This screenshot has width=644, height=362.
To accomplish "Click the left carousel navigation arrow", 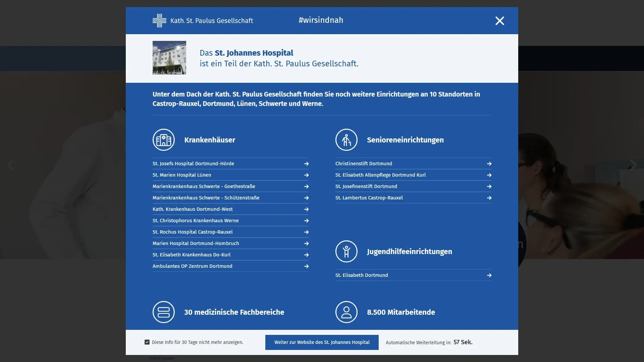I will pyautogui.click(x=11, y=165).
